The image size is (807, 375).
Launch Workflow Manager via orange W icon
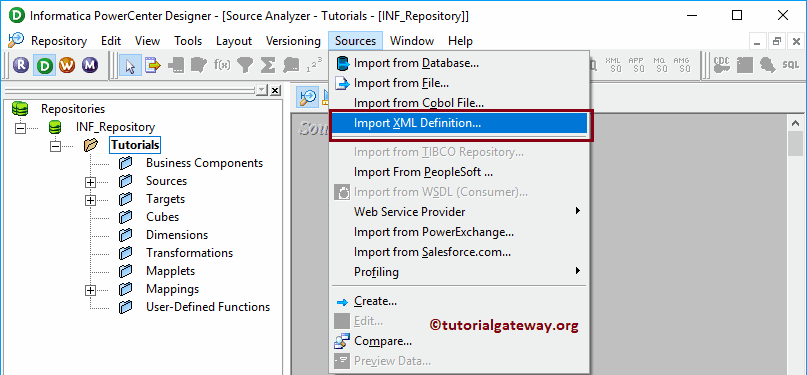pyautogui.click(x=67, y=65)
